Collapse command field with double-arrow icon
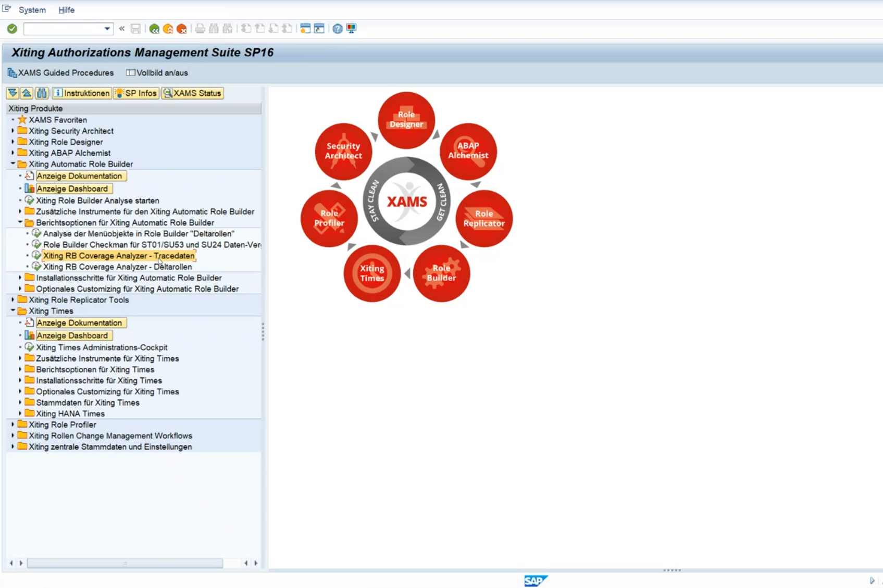This screenshot has height=588, width=883. point(122,29)
